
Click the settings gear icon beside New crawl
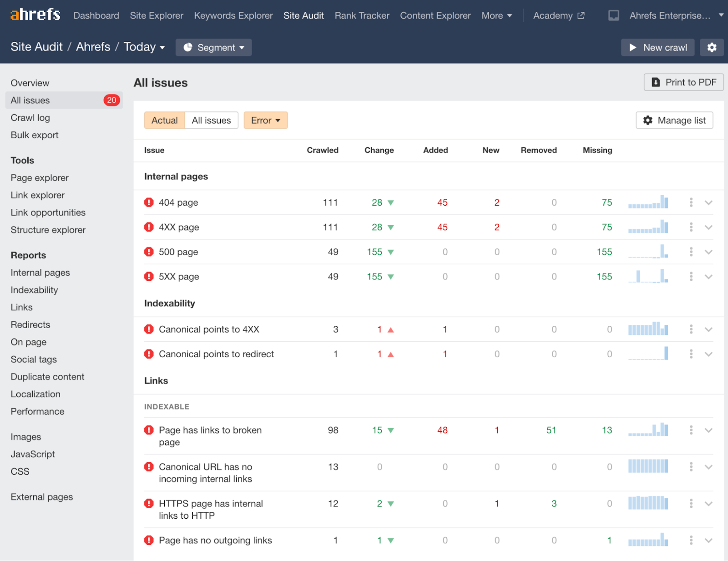(712, 47)
